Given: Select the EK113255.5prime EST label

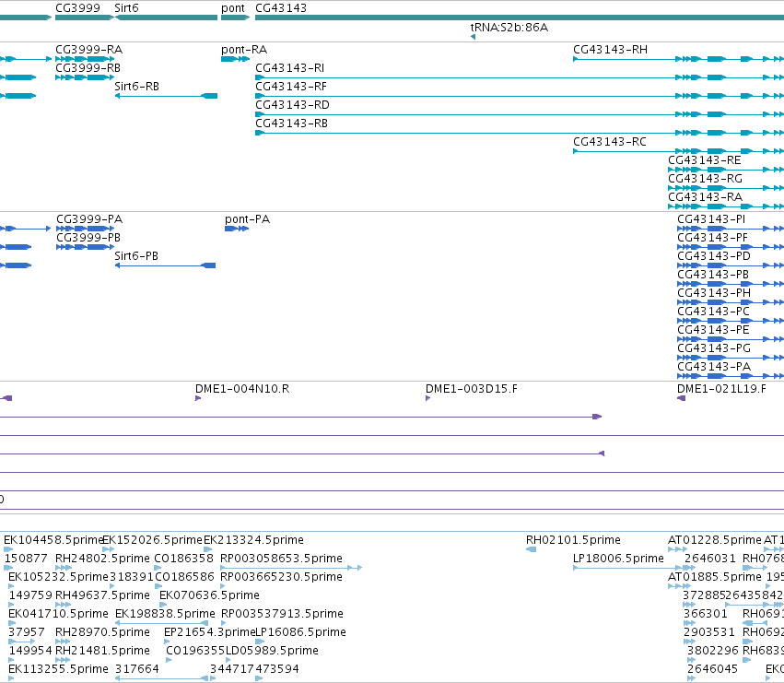Looking at the screenshot, I should [58, 670].
